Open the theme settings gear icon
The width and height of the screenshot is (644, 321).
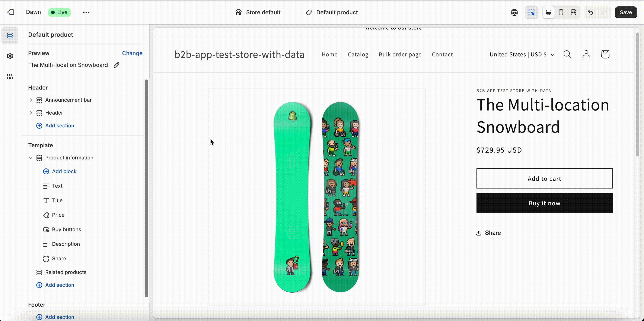click(10, 56)
